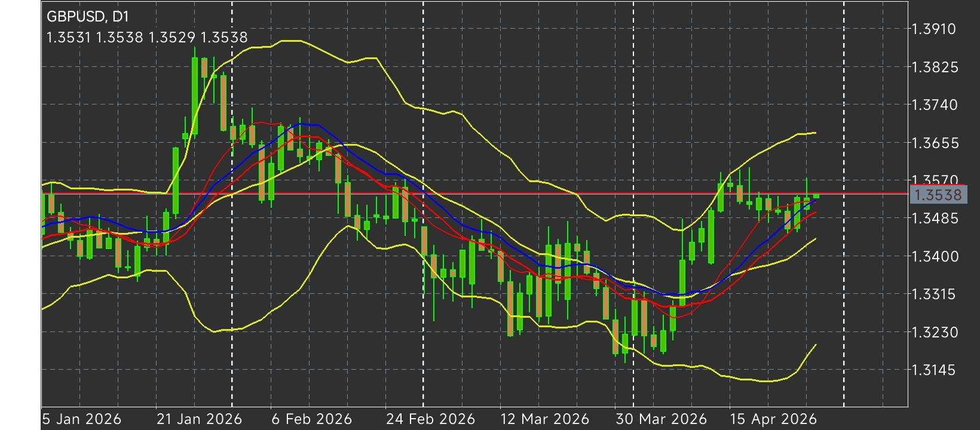The image size is (980, 430).
Task: Click the 5 Jan 2026 date label
Action: pyautogui.click(x=81, y=419)
